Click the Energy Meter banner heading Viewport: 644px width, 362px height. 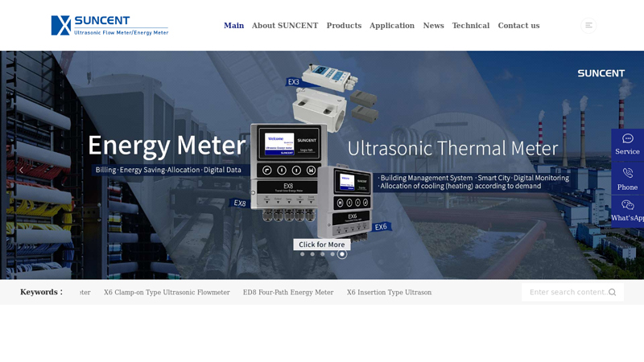[x=167, y=146]
